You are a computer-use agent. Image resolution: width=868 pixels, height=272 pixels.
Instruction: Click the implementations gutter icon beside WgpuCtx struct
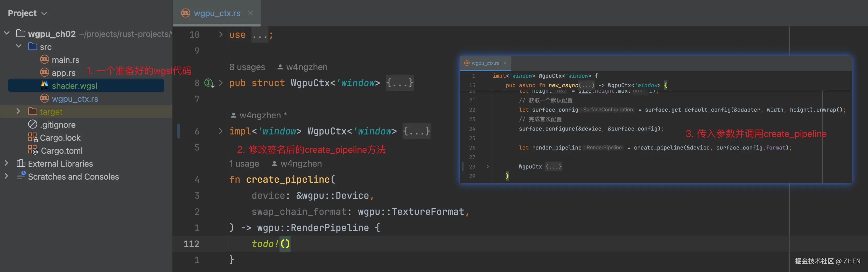click(209, 83)
